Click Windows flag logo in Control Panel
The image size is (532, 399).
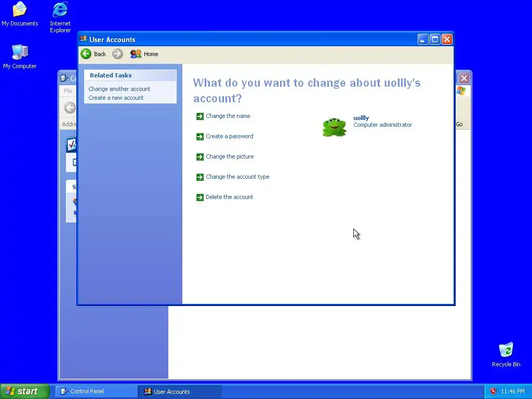tap(461, 90)
